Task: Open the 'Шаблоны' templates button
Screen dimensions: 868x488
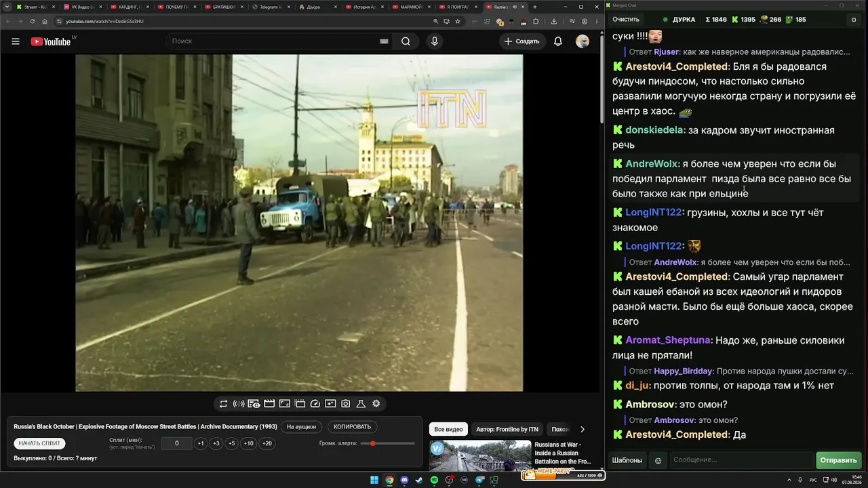Action: point(627,460)
